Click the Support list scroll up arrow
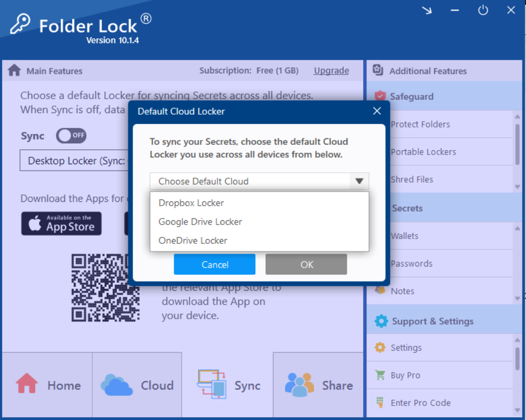This screenshot has width=526, height=420. 517,340
